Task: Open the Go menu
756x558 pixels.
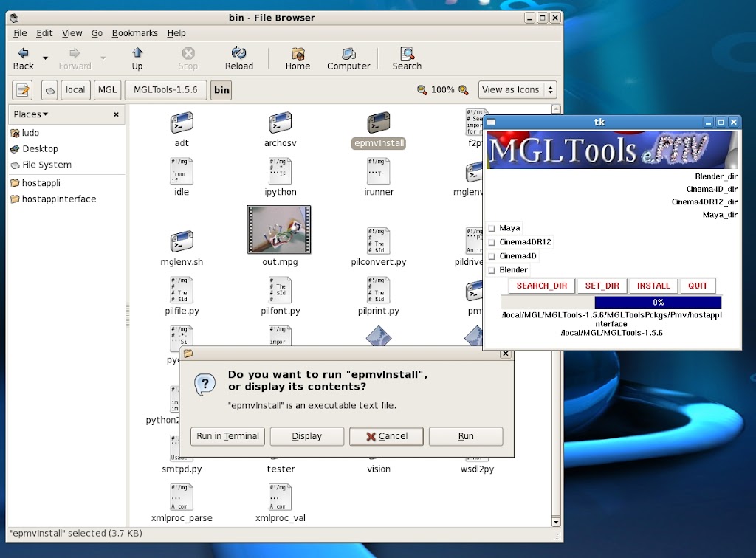Action: [x=97, y=33]
